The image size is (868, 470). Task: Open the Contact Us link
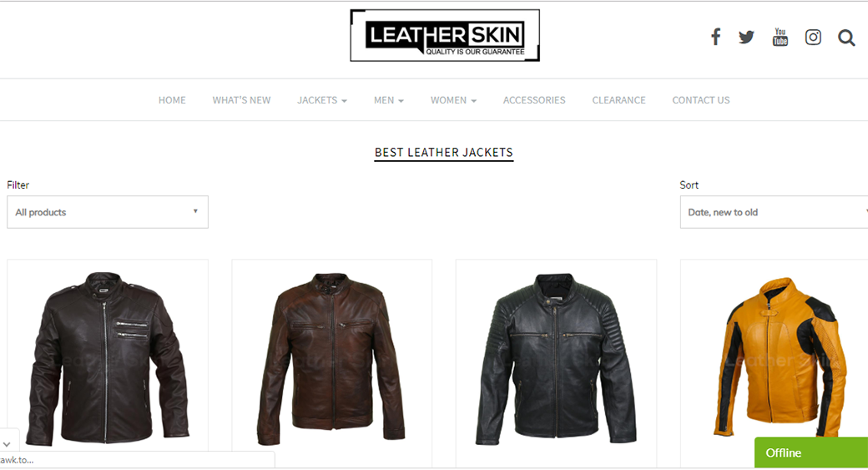point(701,100)
